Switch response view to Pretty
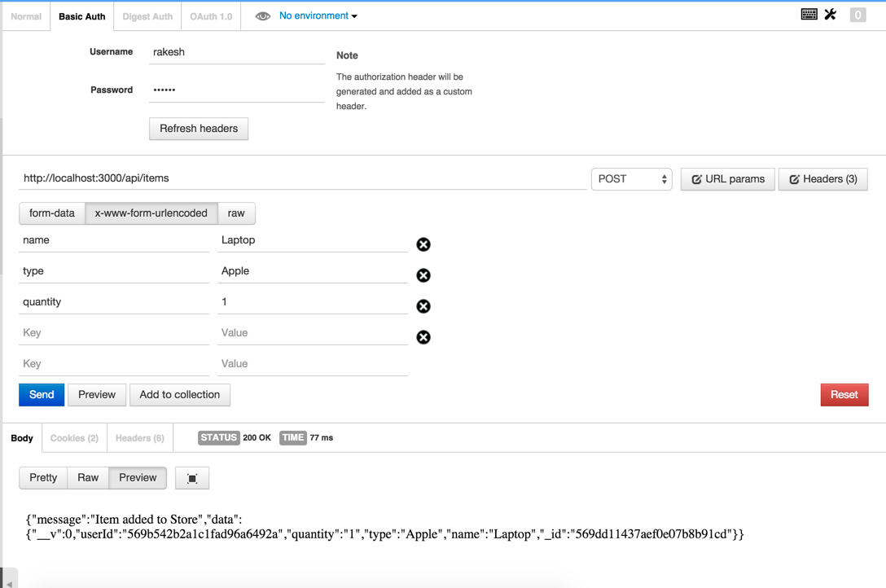The width and height of the screenshot is (886, 588). pyautogui.click(x=43, y=478)
